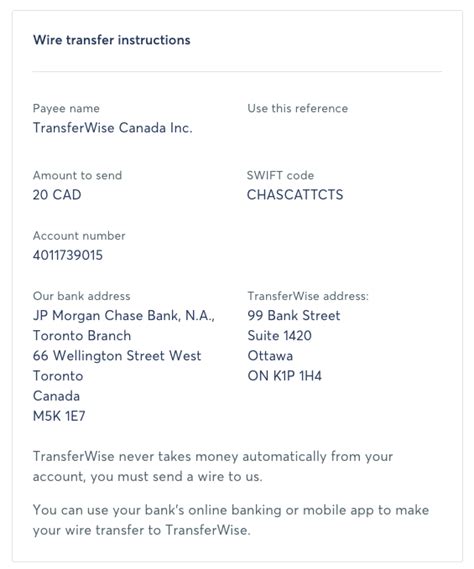The image size is (474, 569).
Task: Click the SWIFT code label
Action: tap(280, 175)
